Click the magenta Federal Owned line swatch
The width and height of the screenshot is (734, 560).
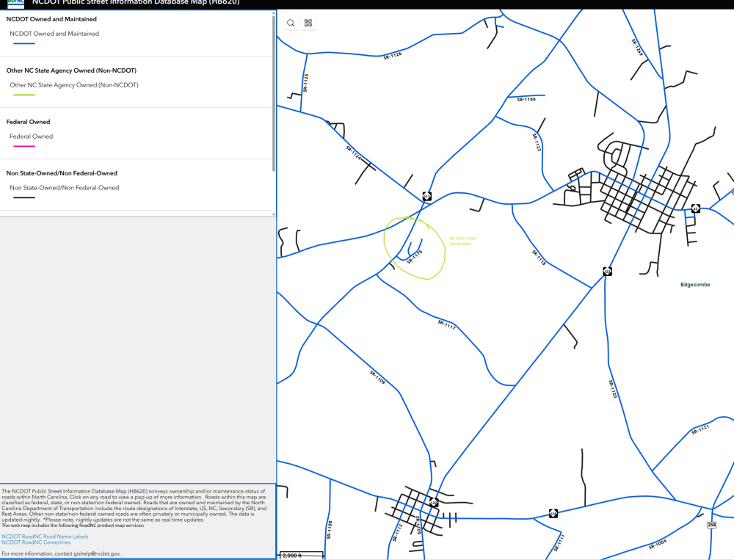(24, 146)
